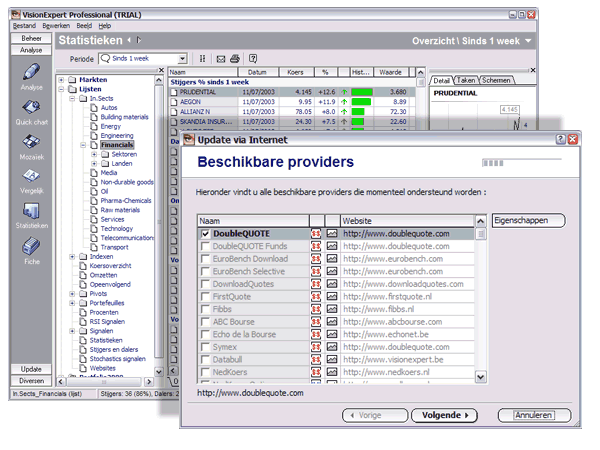The height and width of the screenshot is (450, 600).
Task: Open the Bestand menu
Action: 24,24
